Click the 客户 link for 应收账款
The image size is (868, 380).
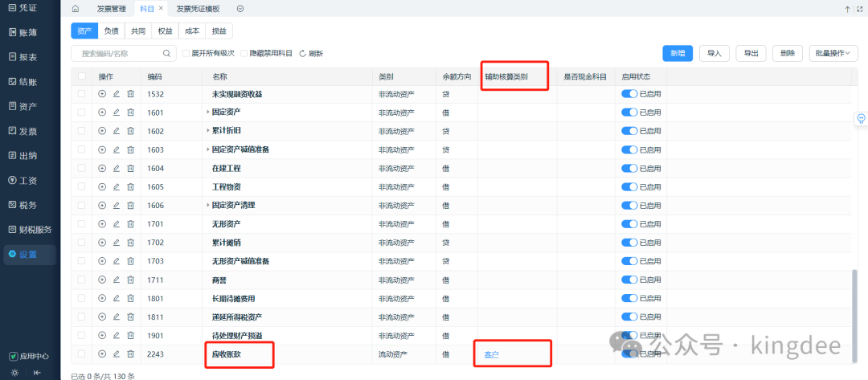click(x=492, y=354)
